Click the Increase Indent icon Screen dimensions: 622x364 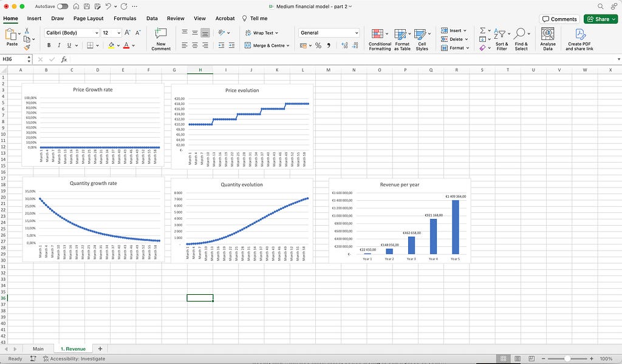[231, 45]
